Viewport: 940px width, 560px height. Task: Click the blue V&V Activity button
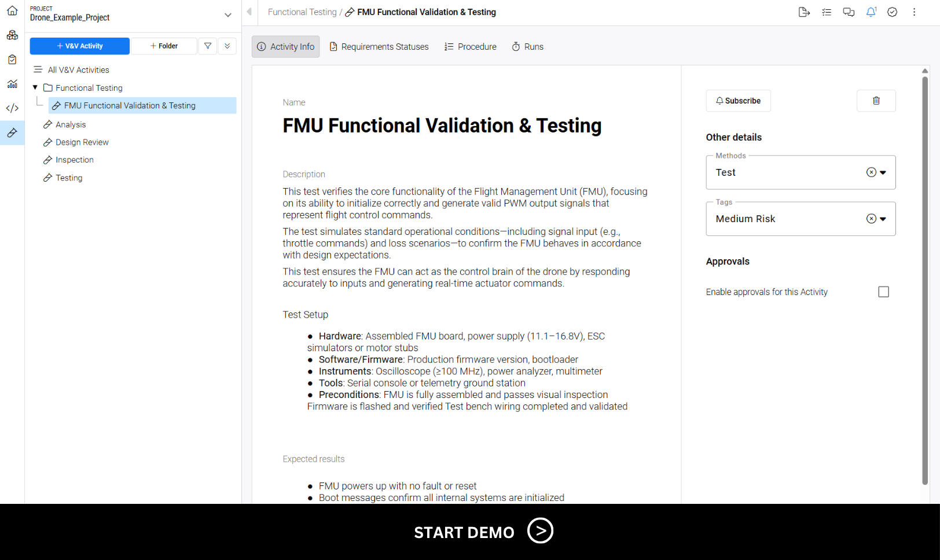click(80, 46)
